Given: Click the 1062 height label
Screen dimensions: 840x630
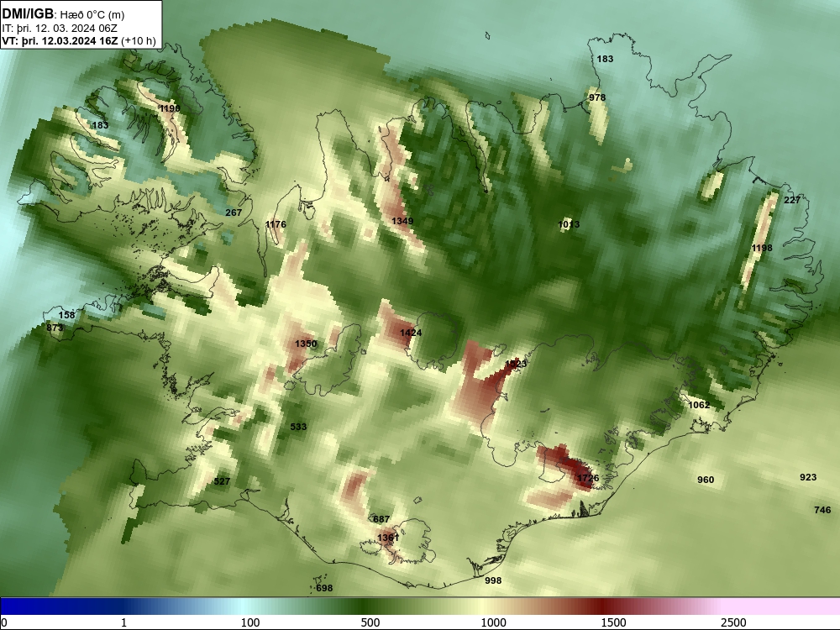Looking at the screenshot, I should 699,405.
